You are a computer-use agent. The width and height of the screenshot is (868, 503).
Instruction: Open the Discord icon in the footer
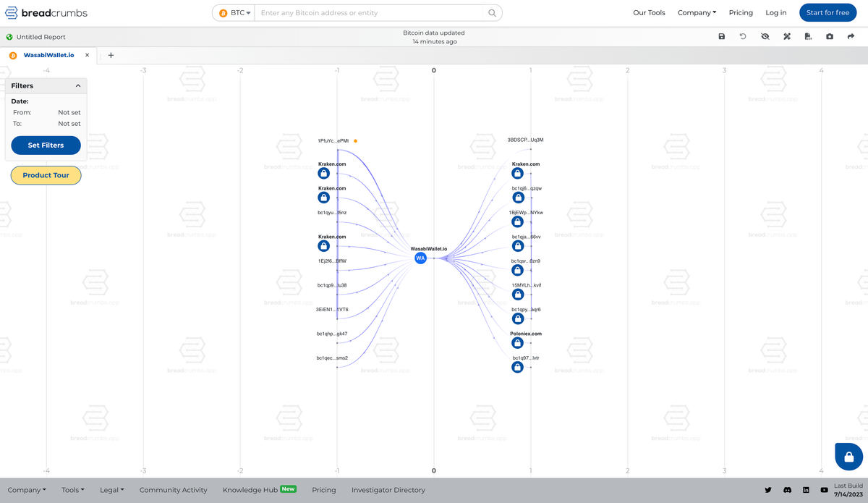tap(787, 490)
